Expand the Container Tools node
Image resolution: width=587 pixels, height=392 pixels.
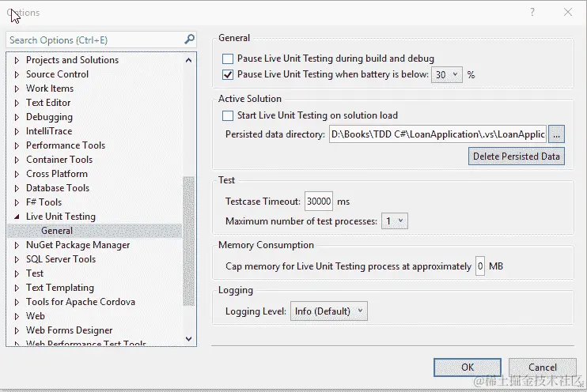[x=17, y=160]
